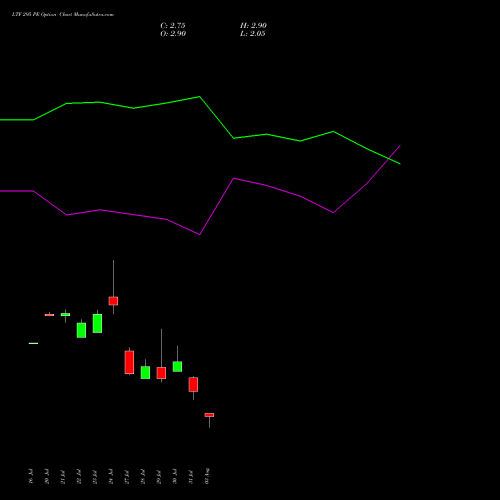
Task: Click the red candle body for 31 Jul
Action: pyautogui.click(x=193, y=384)
